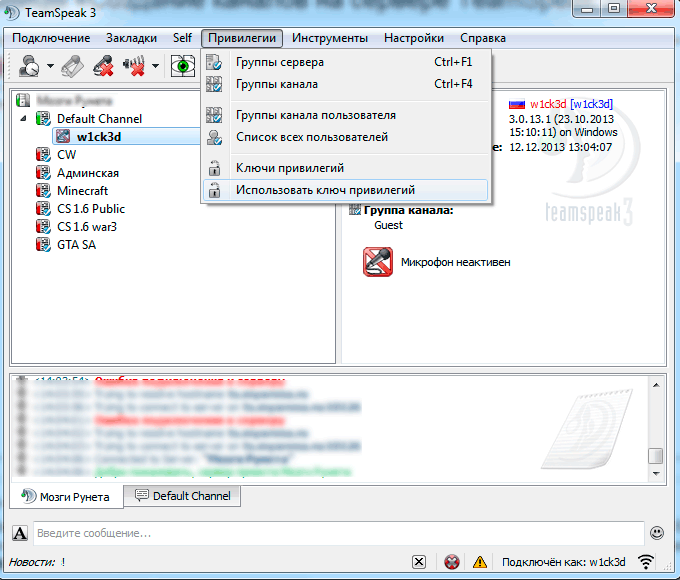The width and height of the screenshot is (680, 580).
Task: Switch to the Default Channel chat tab
Action: coord(183,496)
